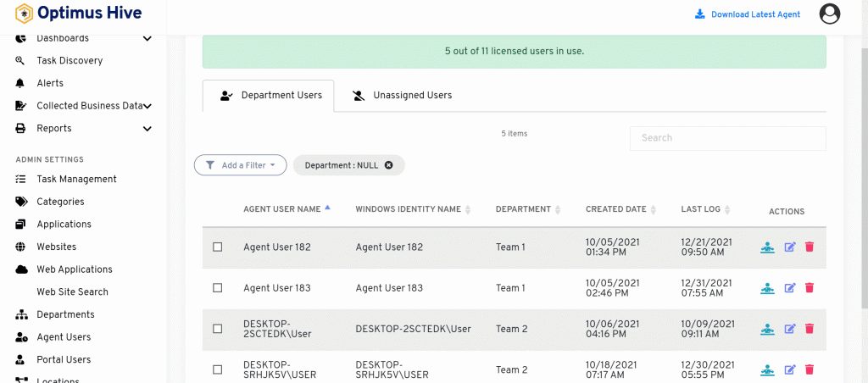Switch to the Unassigned Users tab

[401, 96]
